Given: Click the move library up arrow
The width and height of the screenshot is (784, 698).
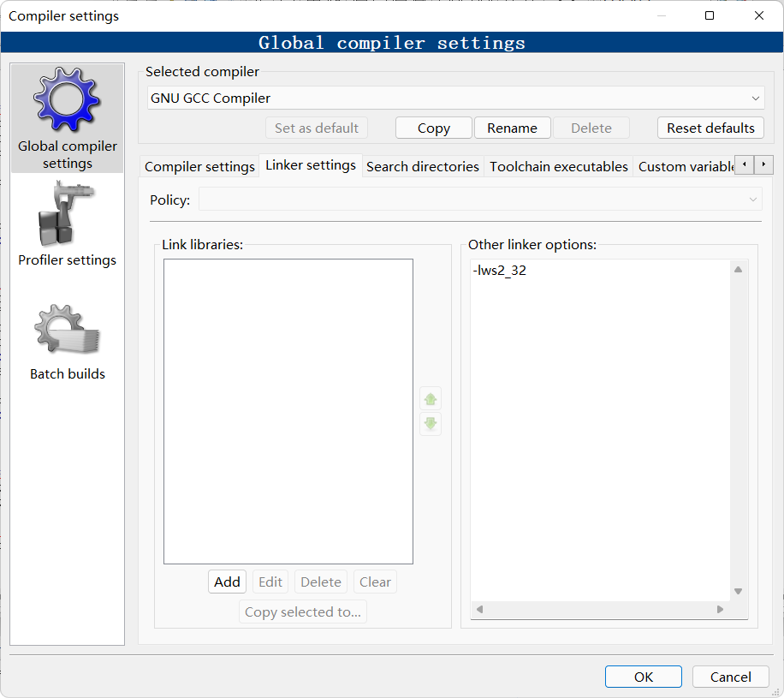Looking at the screenshot, I should (431, 399).
